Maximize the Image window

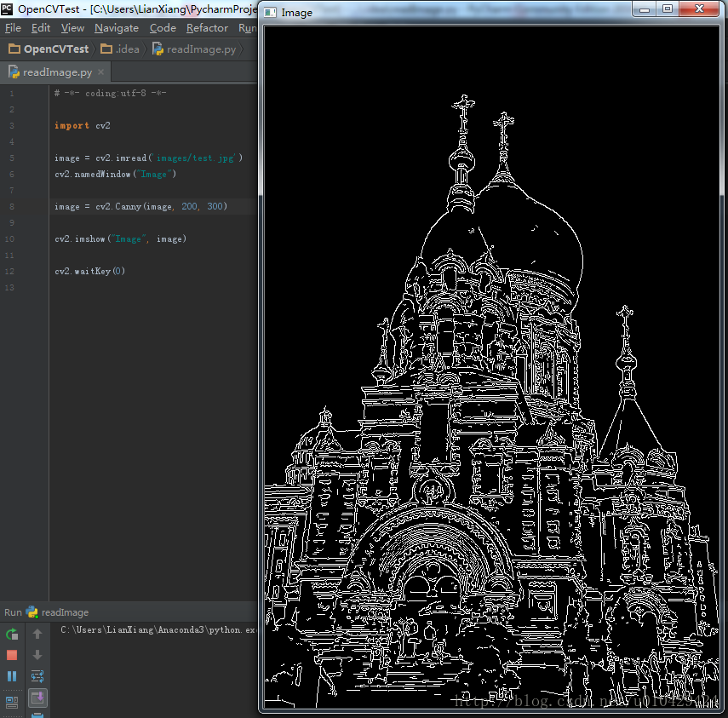(x=668, y=9)
